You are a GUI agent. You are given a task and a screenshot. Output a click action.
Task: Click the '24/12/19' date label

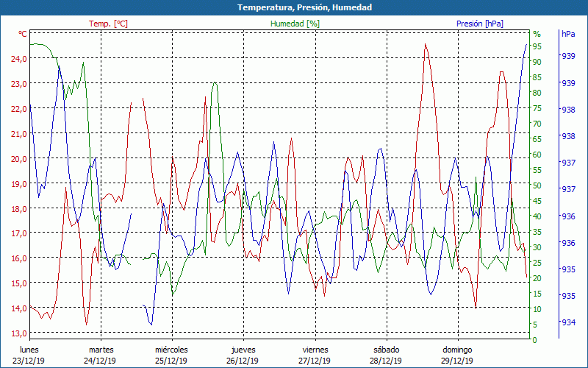[100, 361]
